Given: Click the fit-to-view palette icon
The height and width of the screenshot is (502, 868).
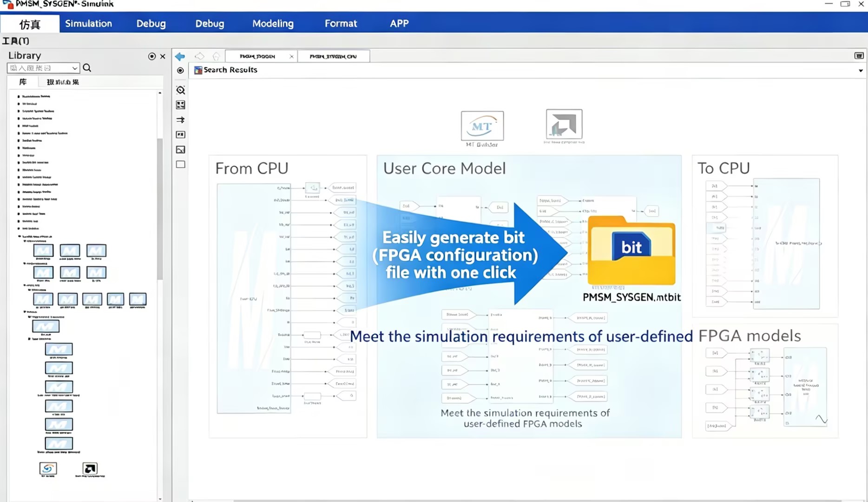Looking at the screenshot, I should [181, 105].
